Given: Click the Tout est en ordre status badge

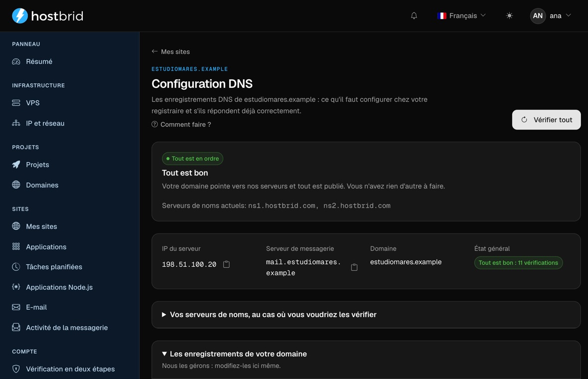Looking at the screenshot, I should (x=192, y=159).
